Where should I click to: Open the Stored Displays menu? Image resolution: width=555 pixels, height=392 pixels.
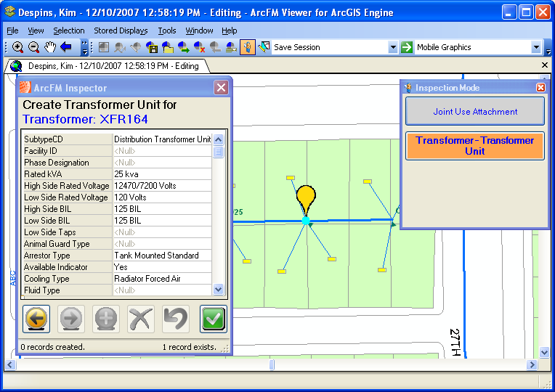pyautogui.click(x=121, y=30)
